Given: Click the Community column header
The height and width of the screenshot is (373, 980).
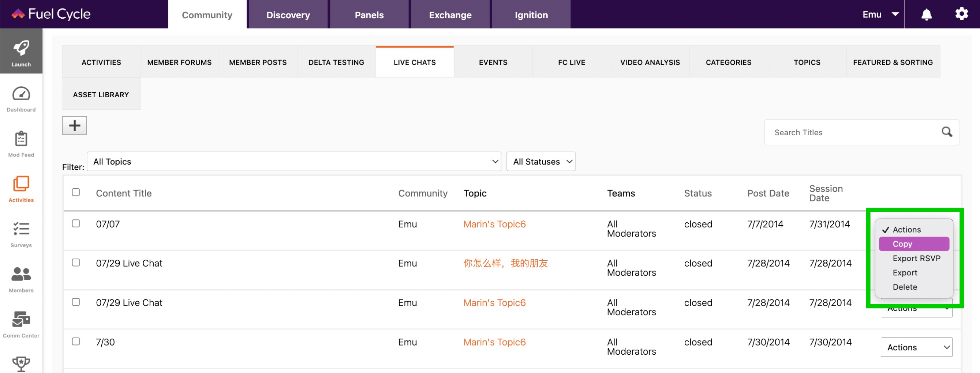Looking at the screenshot, I should pyautogui.click(x=423, y=193).
